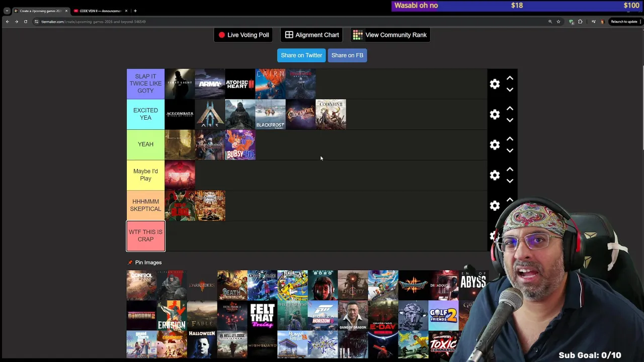Click the Pin Images label
Image resolution: width=644 pixels, height=362 pixels.
[x=148, y=262]
